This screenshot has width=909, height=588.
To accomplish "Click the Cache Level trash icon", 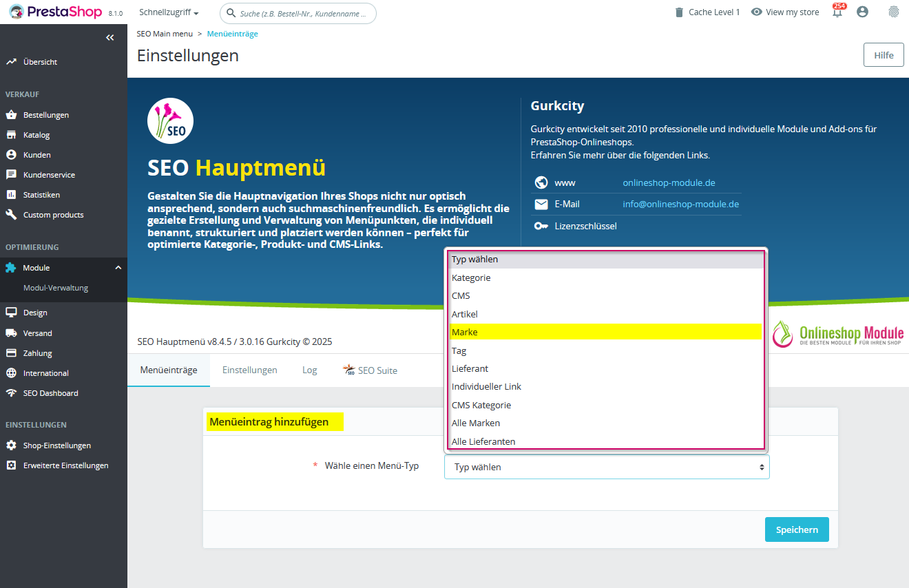I will 680,12.
